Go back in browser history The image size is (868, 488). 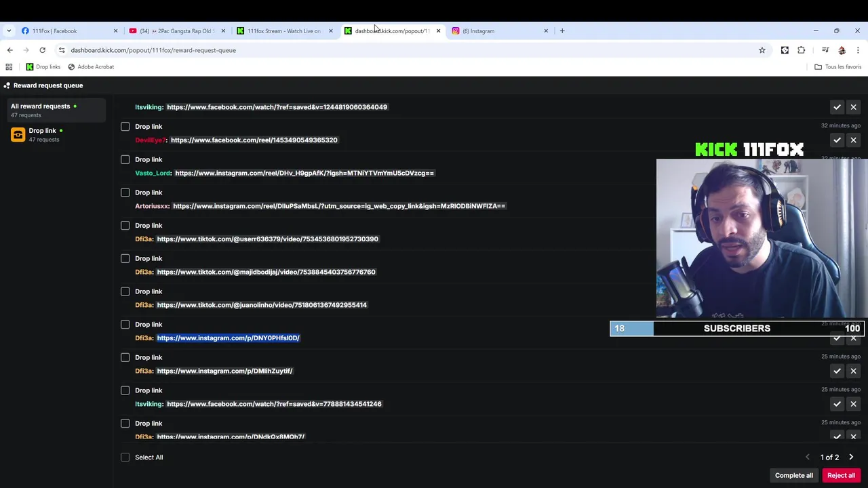pos(9,50)
